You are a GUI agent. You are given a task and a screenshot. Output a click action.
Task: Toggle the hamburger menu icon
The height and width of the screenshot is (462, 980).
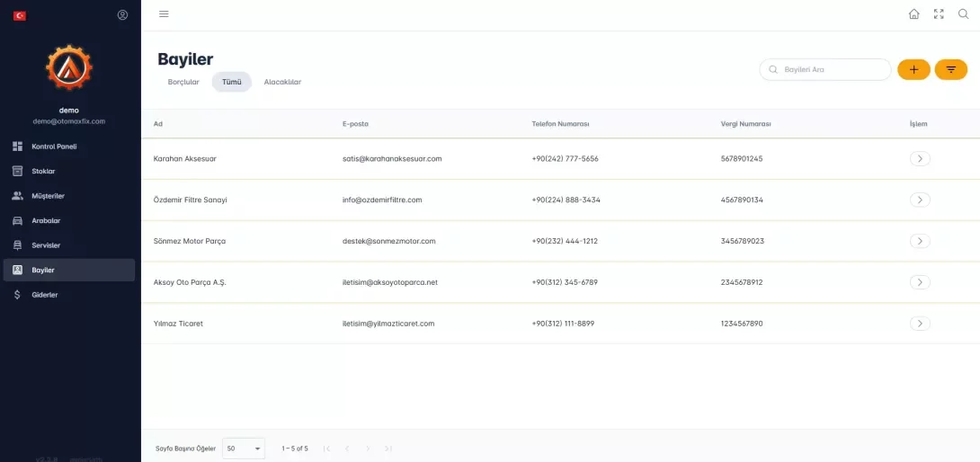164,14
